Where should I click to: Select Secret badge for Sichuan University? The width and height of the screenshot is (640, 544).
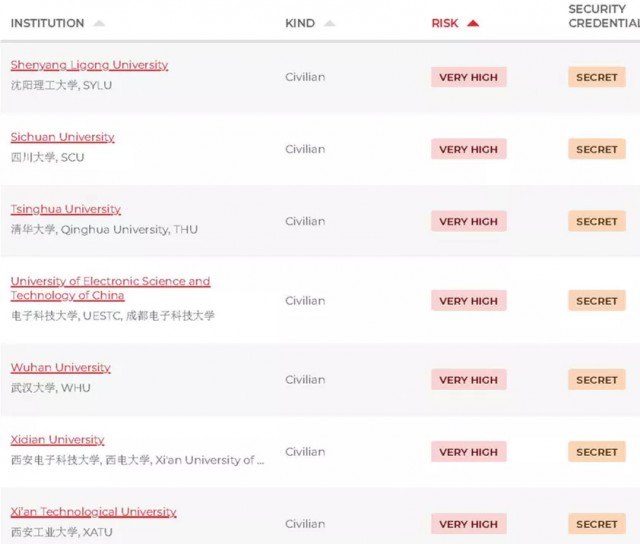[x=597, y=149]
